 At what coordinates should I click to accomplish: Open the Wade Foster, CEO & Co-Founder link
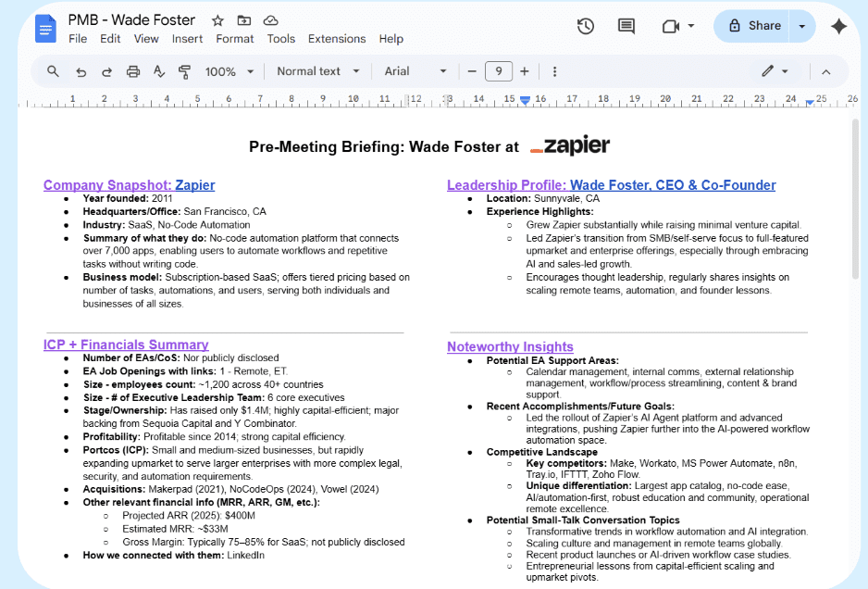click(673, 185)
